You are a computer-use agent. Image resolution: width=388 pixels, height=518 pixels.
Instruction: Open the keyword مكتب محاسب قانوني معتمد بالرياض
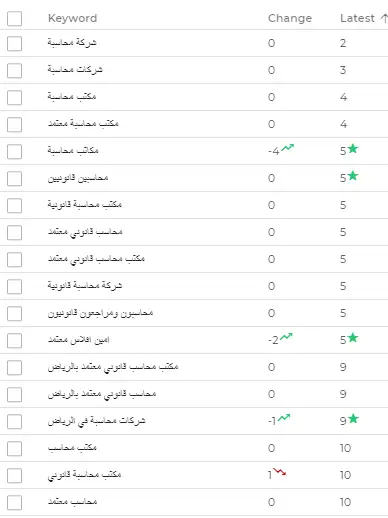tap(113, 367)
